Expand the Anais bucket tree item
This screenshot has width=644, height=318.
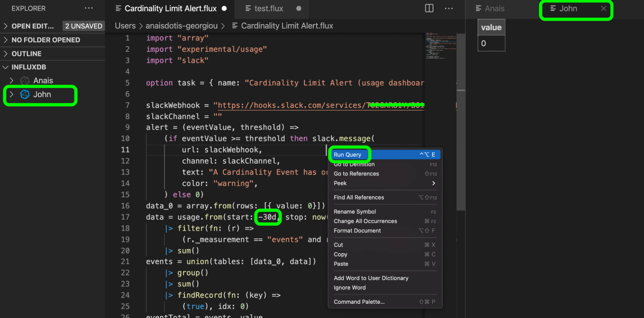[x=12, y=80]
